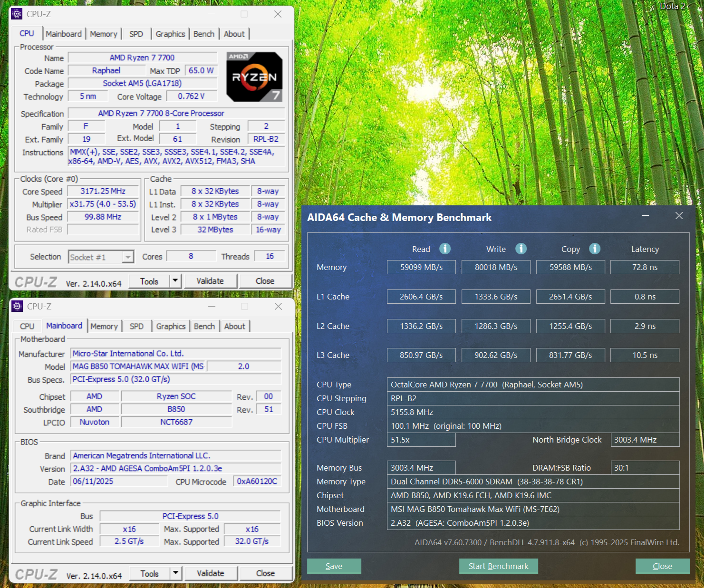This screenshot has width=704, height=588.
Task: Click the CPU-Z app icon in top window
Action: point(17,14)
